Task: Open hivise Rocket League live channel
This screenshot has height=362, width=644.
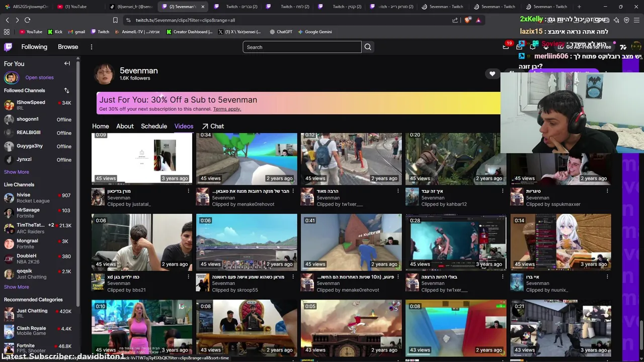Action: (x=38, y=198)
